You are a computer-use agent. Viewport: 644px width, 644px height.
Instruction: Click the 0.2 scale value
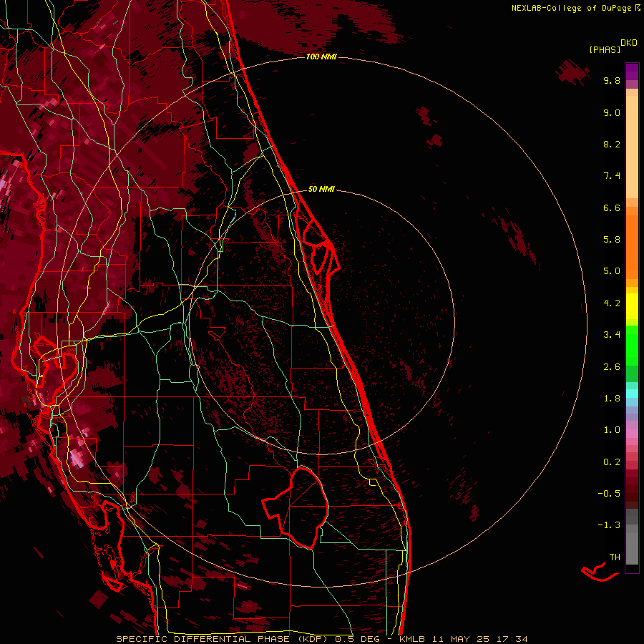[612, 462]
